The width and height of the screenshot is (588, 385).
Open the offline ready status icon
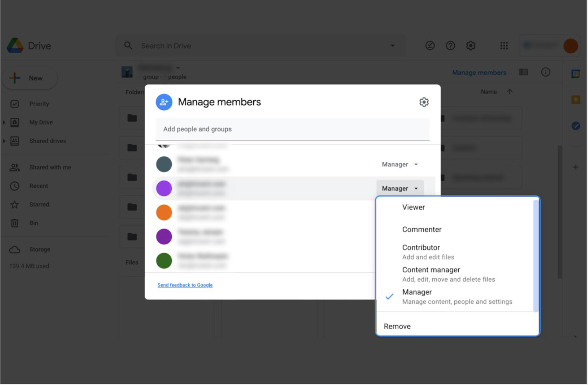[x=430, y=46]
